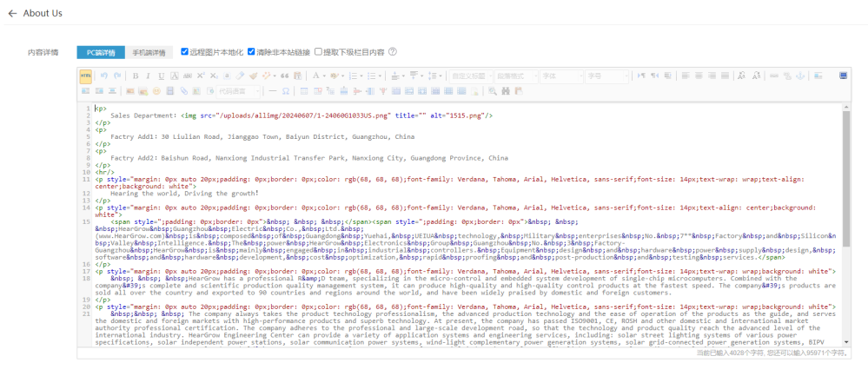Open the ordered list dropdown arrow
The height and width of the screenshot is (389, 868).
coord(361,76)
